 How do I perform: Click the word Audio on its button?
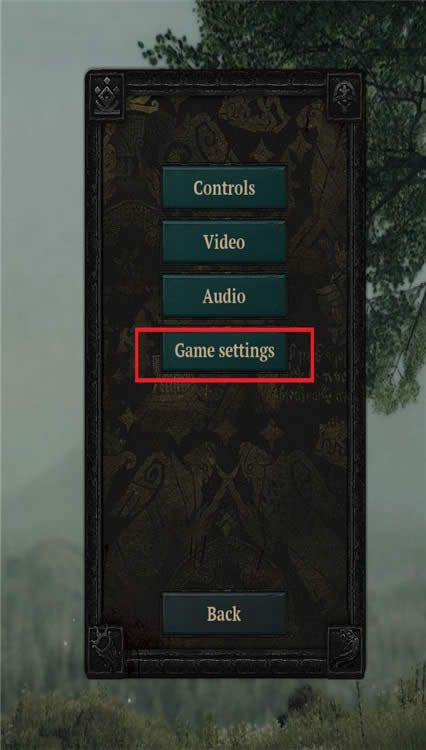[224, 297]
